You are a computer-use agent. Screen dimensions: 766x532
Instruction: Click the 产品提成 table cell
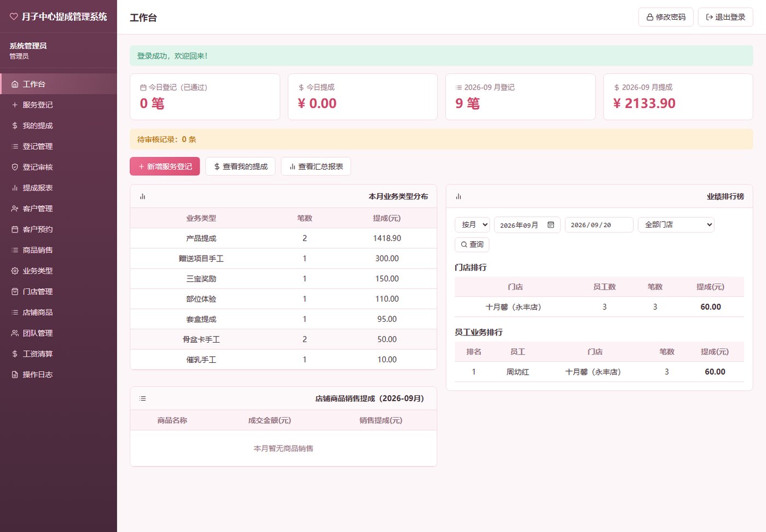(201, 239)
